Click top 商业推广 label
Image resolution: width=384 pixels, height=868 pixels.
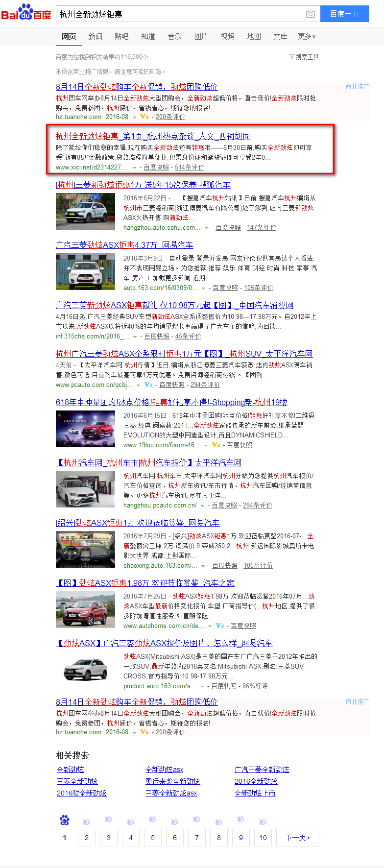357,86
